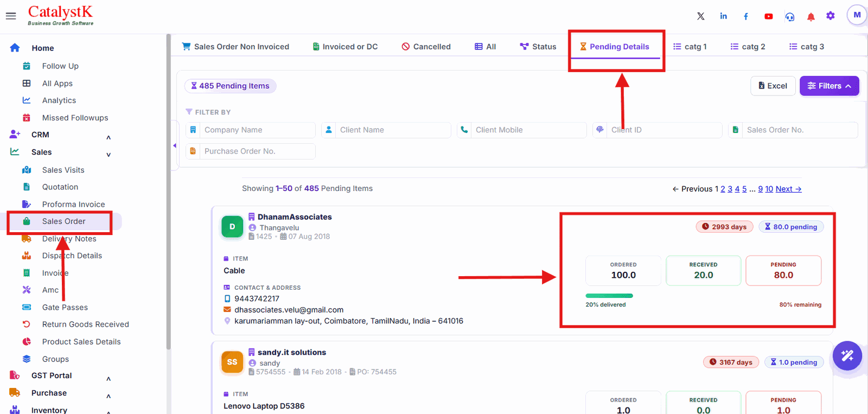The height and width of the screenshot is (414, 868).
Task: Collapse the sidebar using the small arrow handle
Action: click(x=175, y=145)
